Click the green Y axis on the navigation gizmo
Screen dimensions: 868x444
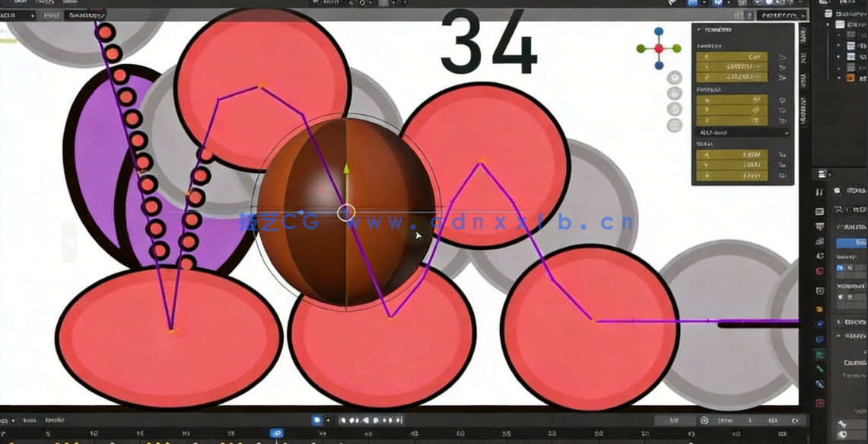click(x=676, y=48)
